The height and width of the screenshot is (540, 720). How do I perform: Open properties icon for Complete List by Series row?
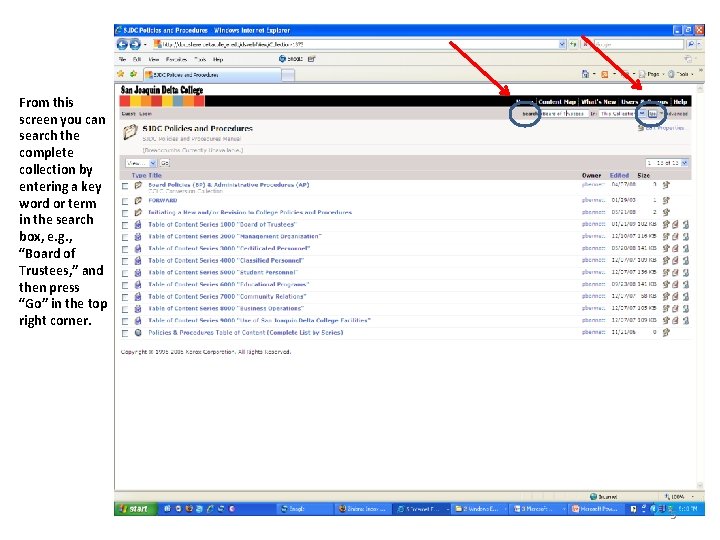[x=666, y=332]
